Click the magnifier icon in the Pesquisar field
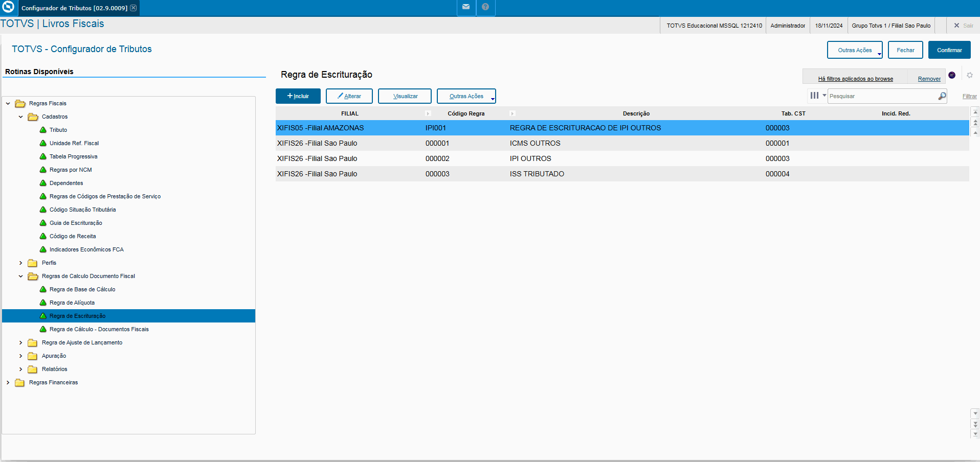The image size is (980, 462). [942, 96]
